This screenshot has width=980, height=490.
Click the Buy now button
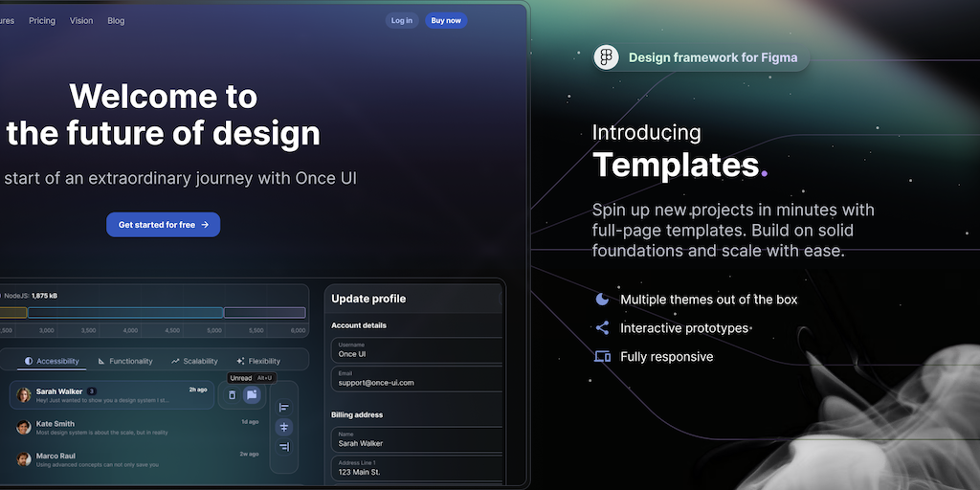[x=446, y=21]
